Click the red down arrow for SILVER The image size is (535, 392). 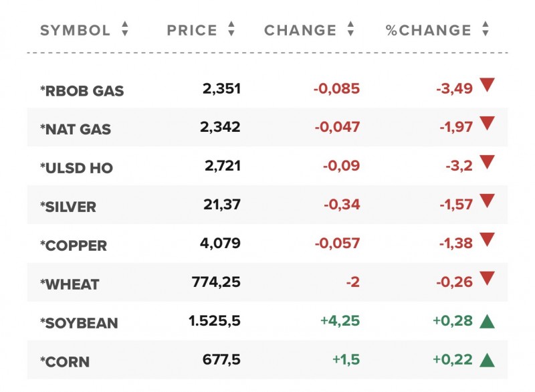point(487,201)
